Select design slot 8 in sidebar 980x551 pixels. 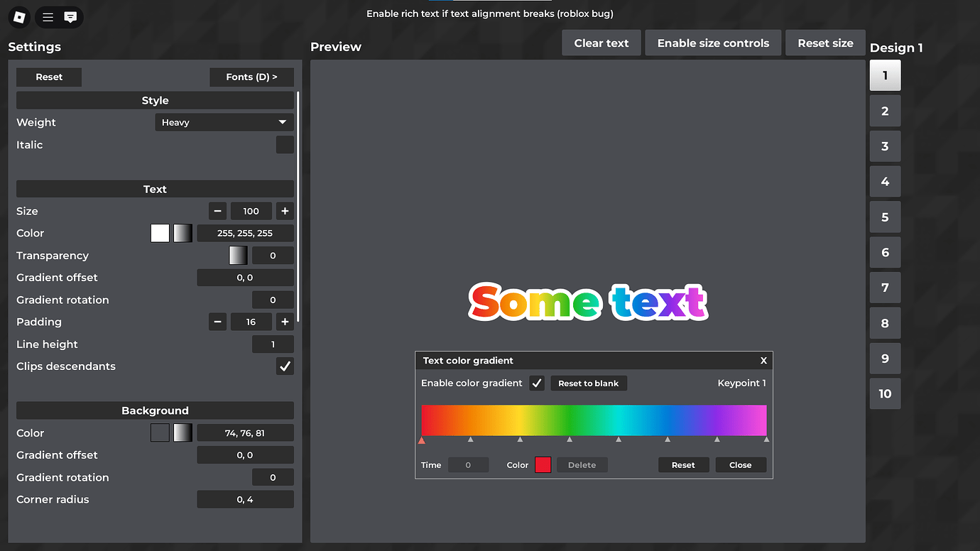click(x=885, y=323)
